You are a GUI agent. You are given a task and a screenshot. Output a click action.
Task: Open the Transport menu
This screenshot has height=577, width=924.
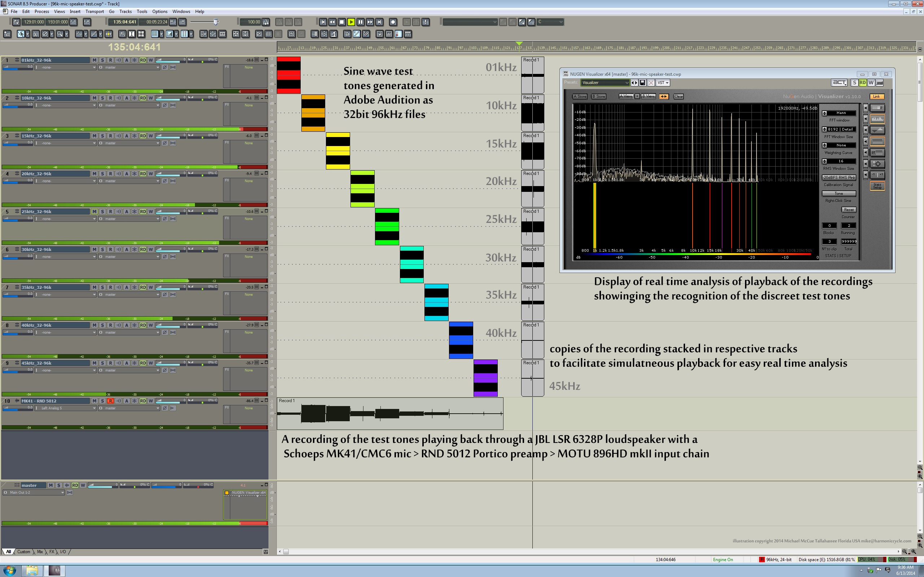coord(94,12)
